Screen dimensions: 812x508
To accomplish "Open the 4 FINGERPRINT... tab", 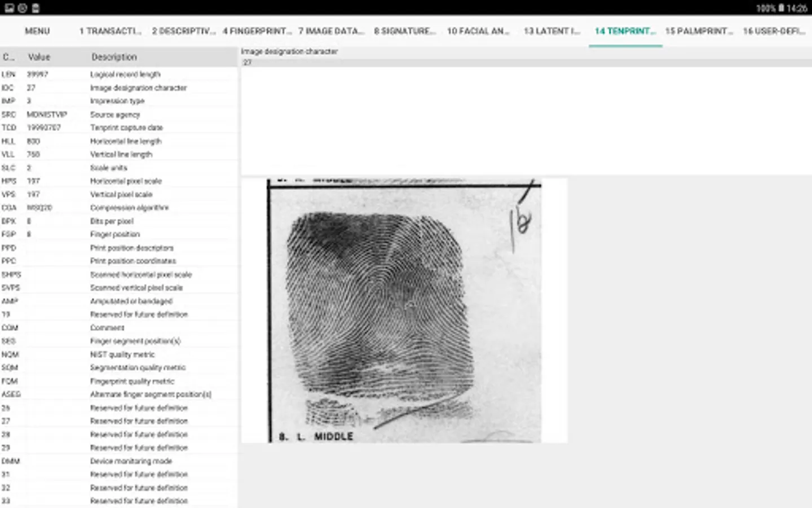I will coord(257,31).
